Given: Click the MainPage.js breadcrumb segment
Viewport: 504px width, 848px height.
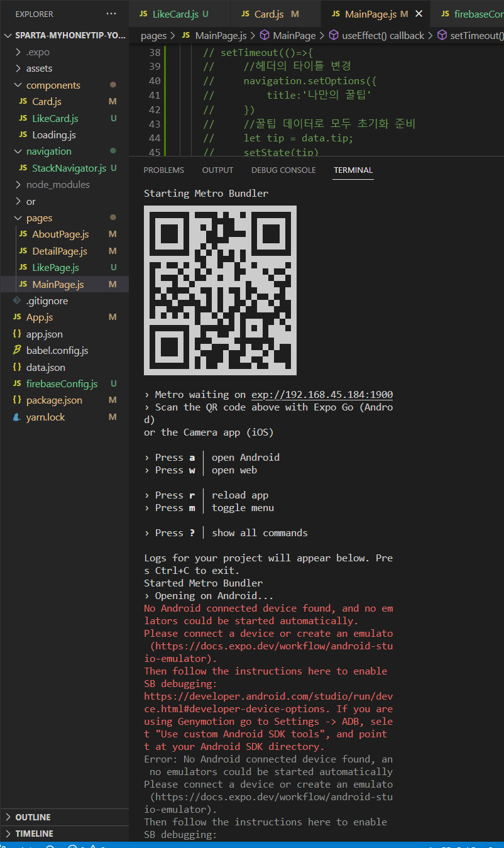Looking at the screenshot, I should click(x=214, y=36).
